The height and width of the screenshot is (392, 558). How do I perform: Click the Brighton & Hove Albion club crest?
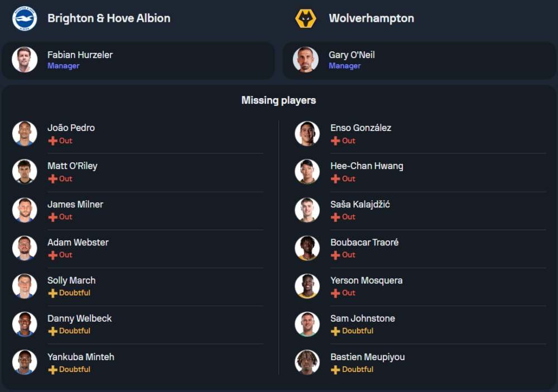point(25,18)
